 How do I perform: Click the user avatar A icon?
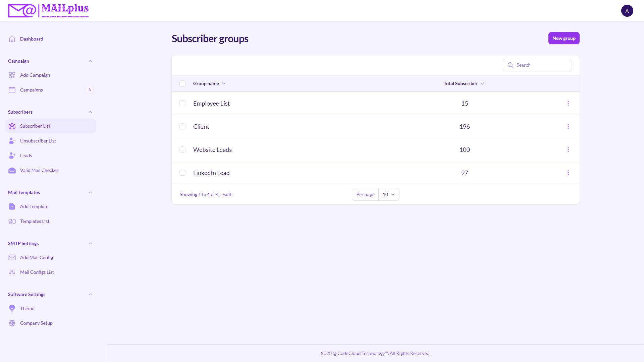(627, 11)
